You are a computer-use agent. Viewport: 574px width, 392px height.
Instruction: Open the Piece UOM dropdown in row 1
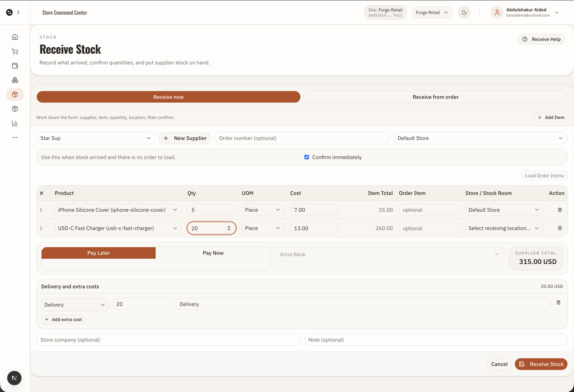point(263,210)
